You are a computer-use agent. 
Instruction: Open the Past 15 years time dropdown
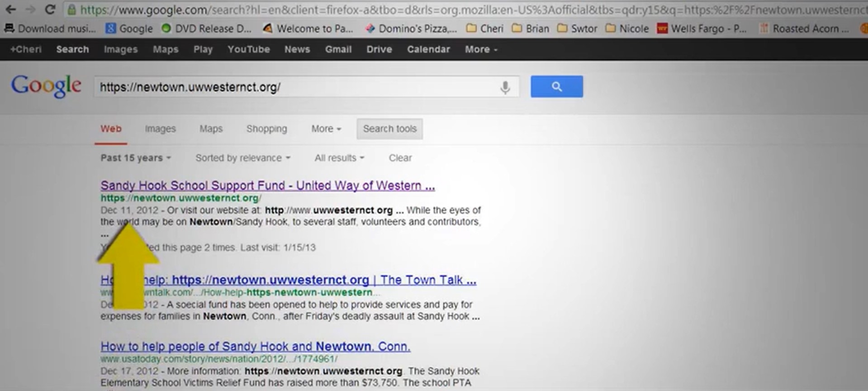(136, 158)
